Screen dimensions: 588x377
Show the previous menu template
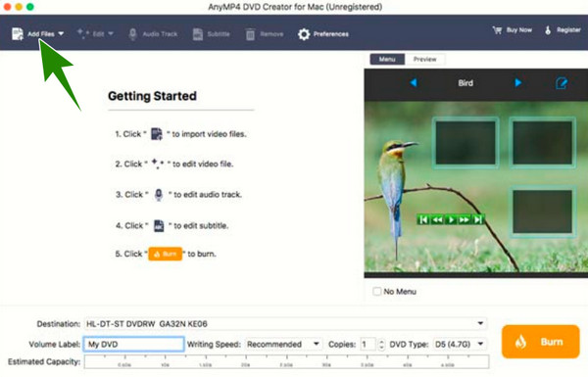pos(414,82)
